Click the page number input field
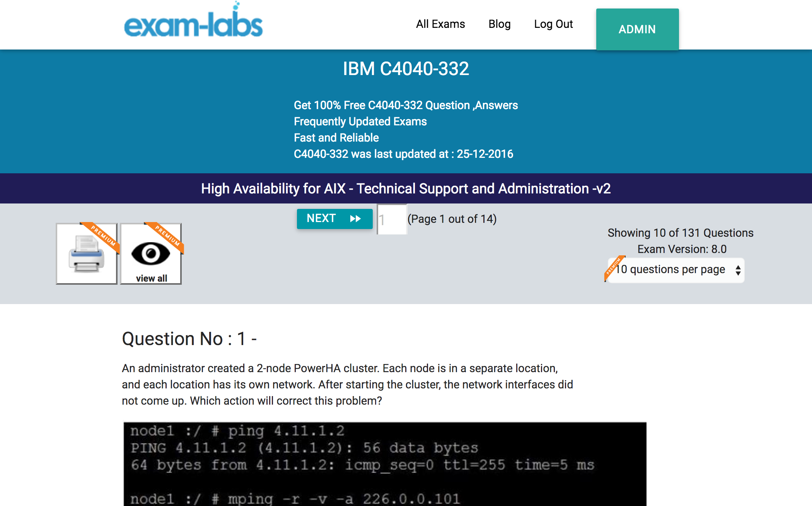Screen dimensions: 812x506 [x=392, y=219]
